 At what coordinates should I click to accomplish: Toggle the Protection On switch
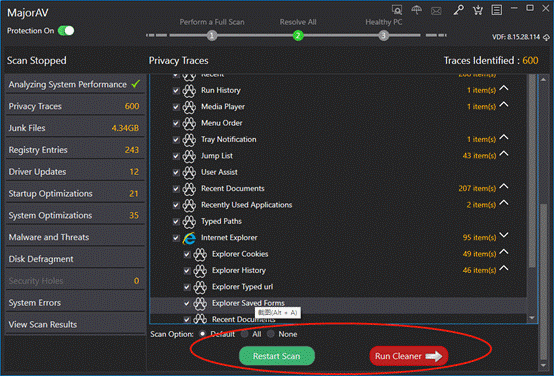(66, 31)
